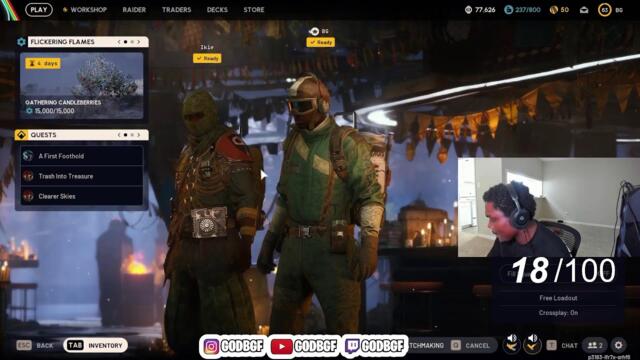
Task: Click the YouTube GODBGF badge
Action: (304, 347)
